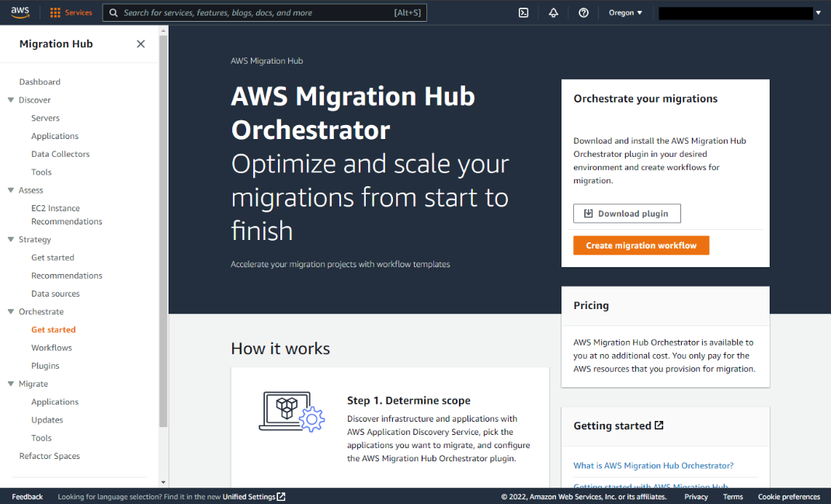Go to Dashboard in sidebar
831x504 pixels.
pyautogui.click(x=40, y=82)
